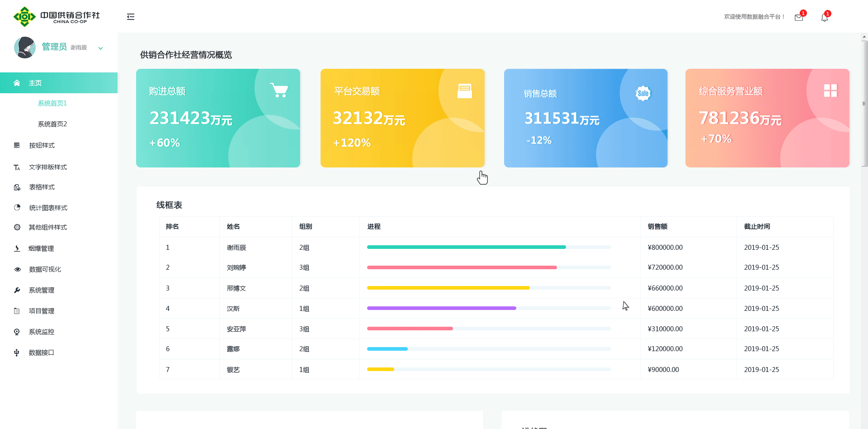
Task: Click the green progress bar for 谢雨辰
Action: tap(467, 247)
